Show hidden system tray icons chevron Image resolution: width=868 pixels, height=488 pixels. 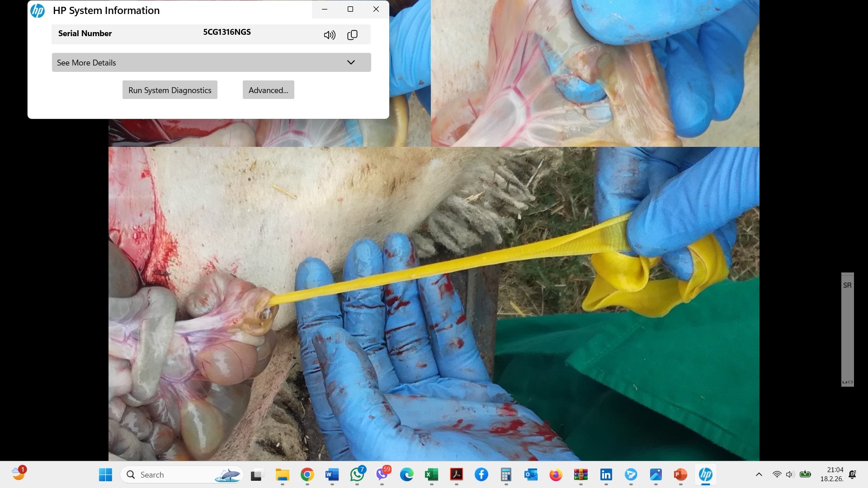point(759,474)
